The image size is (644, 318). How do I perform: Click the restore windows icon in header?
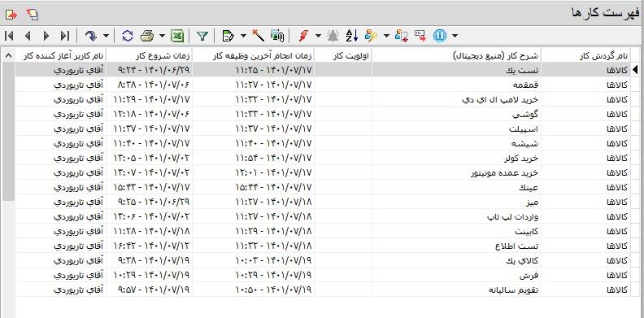point(33,15)
